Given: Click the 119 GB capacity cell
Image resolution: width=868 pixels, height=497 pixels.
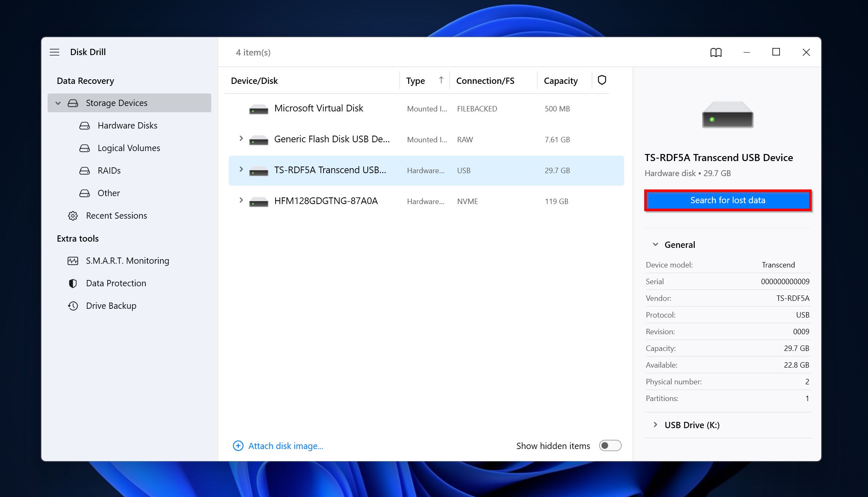Looking at the screenshot, I should pos(556,202).
